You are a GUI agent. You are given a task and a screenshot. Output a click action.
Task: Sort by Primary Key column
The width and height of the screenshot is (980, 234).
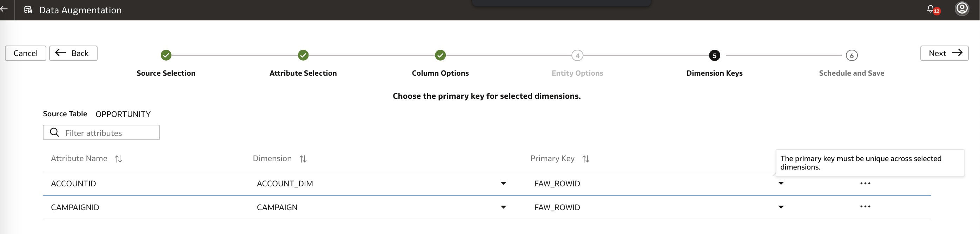(x=585, y=159)
